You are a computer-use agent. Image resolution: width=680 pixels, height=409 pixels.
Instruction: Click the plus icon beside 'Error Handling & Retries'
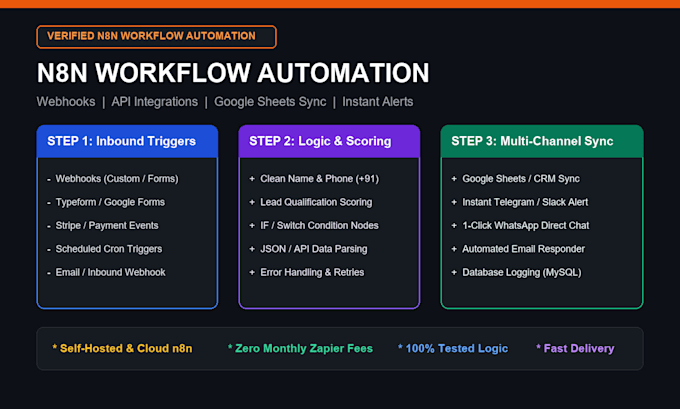coord(252,272)
